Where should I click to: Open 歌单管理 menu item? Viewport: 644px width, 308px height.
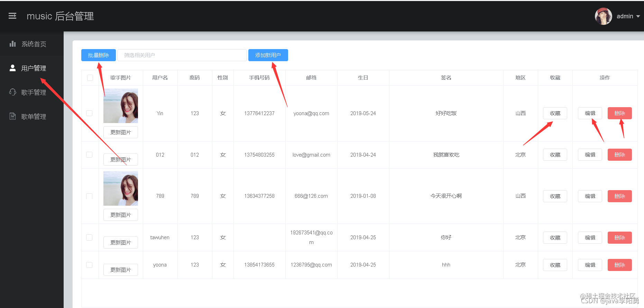coord(32,116)
